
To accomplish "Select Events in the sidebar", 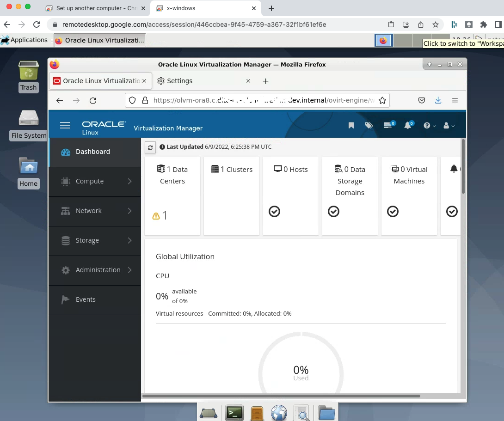I will (86, 299).
